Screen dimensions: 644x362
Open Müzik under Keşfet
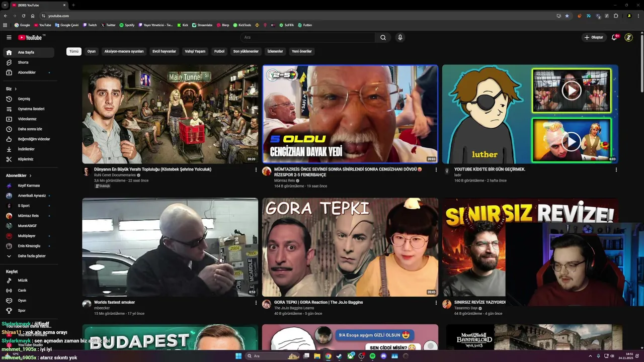coord(28,281)
